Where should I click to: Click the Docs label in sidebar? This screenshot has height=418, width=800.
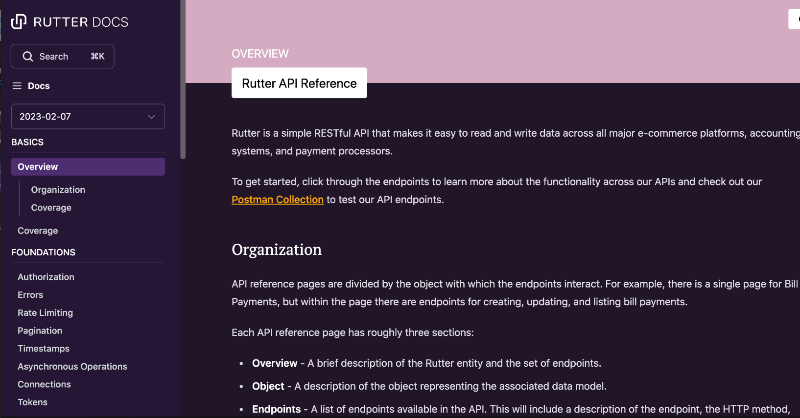(x=38, y=86)
